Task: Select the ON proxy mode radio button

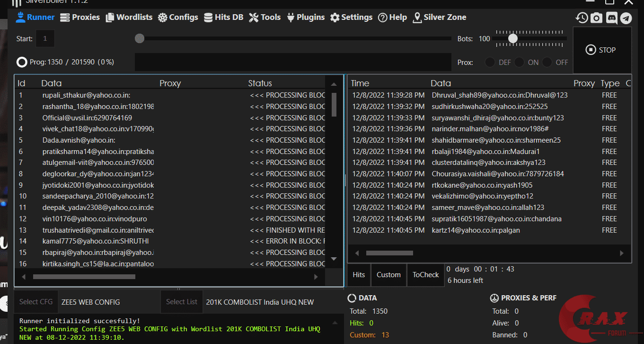Action: (x=520, y=63)
